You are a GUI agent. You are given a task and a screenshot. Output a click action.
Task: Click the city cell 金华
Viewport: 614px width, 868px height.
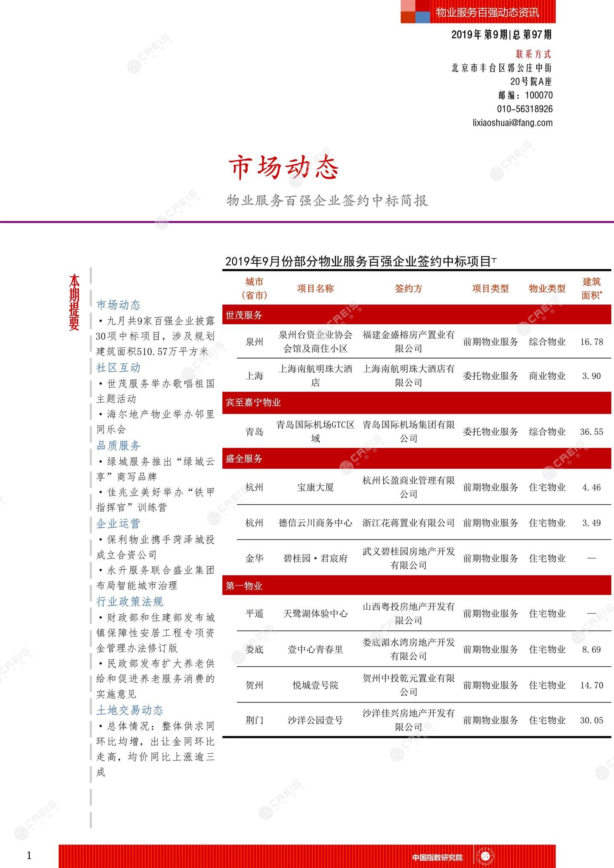[254, 559]
